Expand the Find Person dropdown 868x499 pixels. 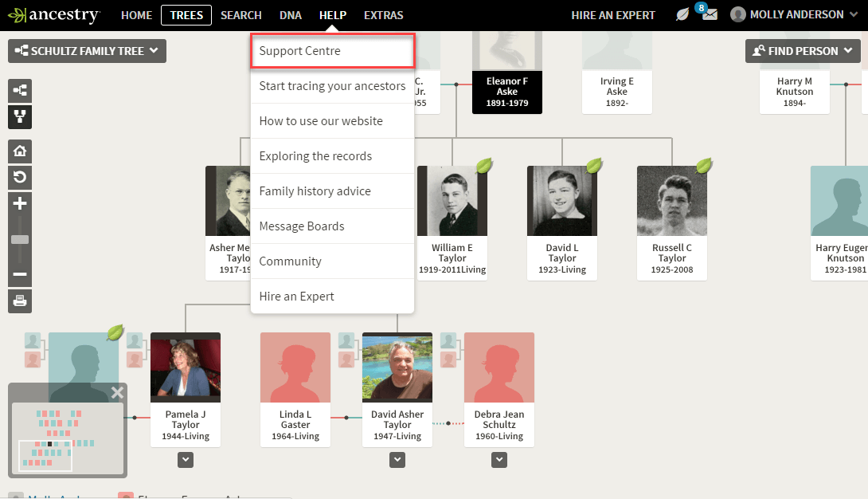click(803, 51)
